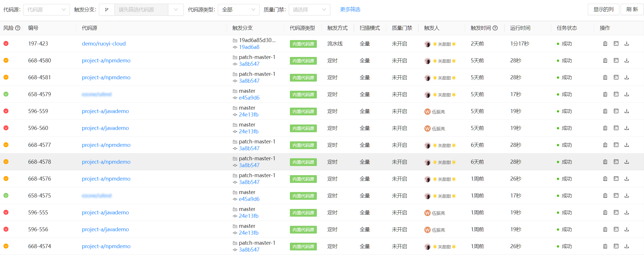644x255 pixels.
Task: Open project-a/npmdemo link in row 668-4578
Action: pos(106,162)
